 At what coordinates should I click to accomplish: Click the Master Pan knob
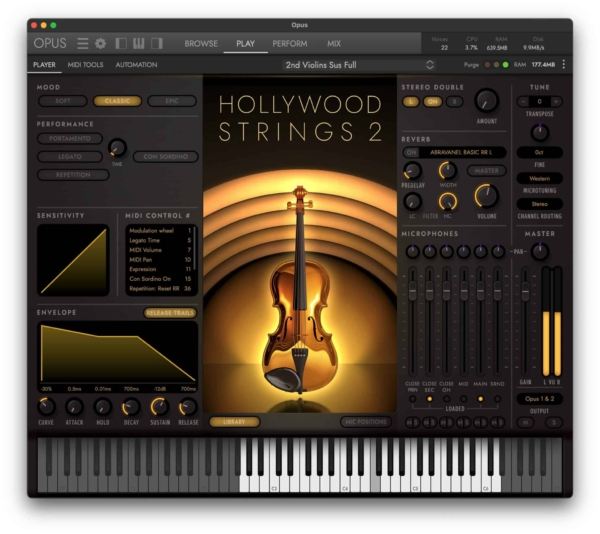pyautogui.click(x=540, y=252)
